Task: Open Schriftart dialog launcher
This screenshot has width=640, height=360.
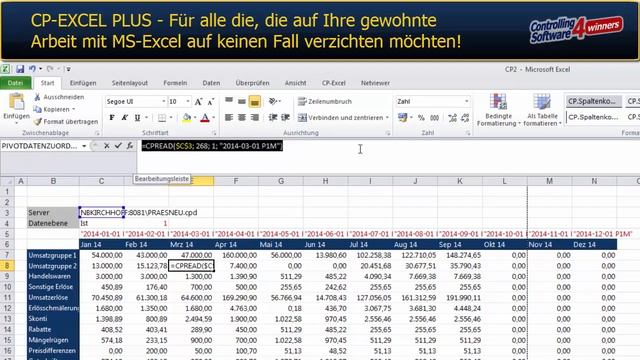Action: tap(214, 133)
